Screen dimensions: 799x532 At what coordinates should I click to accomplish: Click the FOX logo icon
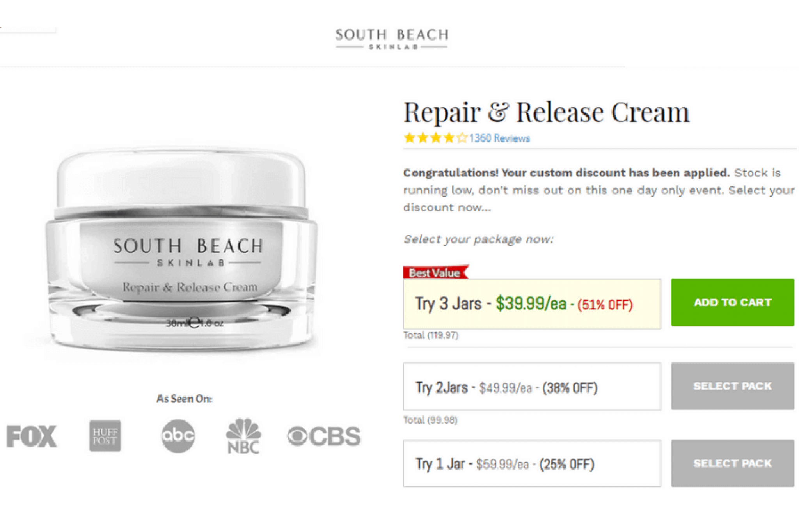point(32,436)
